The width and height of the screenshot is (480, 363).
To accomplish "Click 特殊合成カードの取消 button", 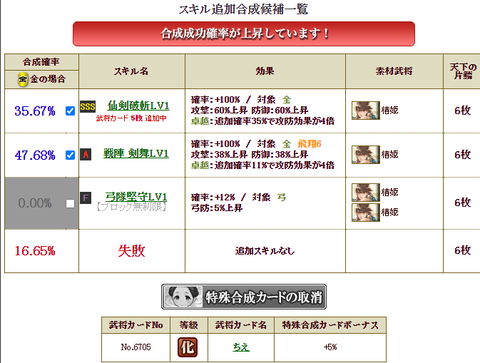I will (244, 297).
